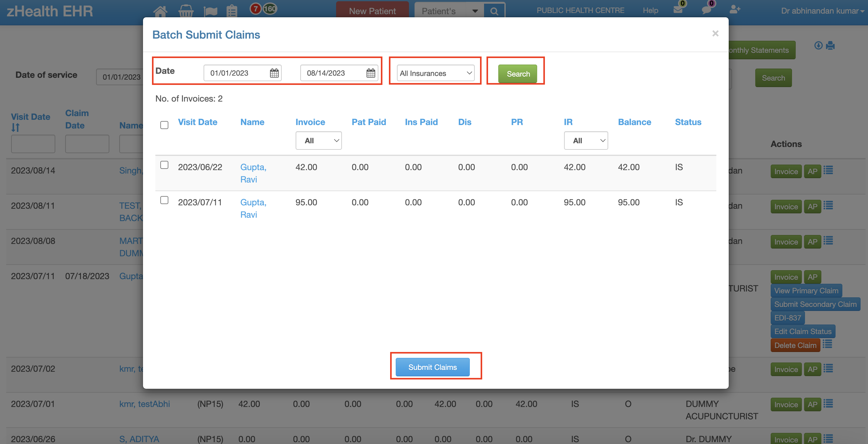The image size is (868, 444).
Task: Click the Help menu item
Action: [x=650, y=10]
